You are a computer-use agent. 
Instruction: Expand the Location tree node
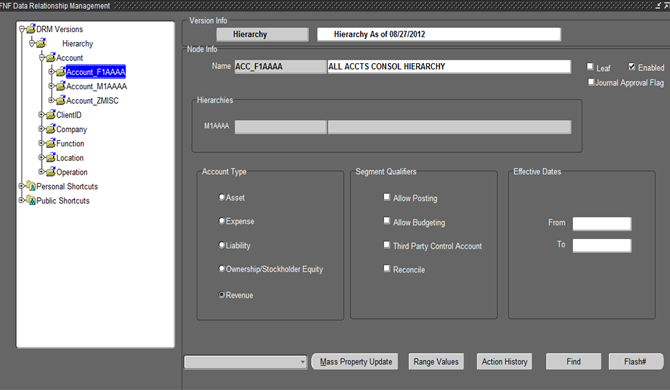[41, 158]
